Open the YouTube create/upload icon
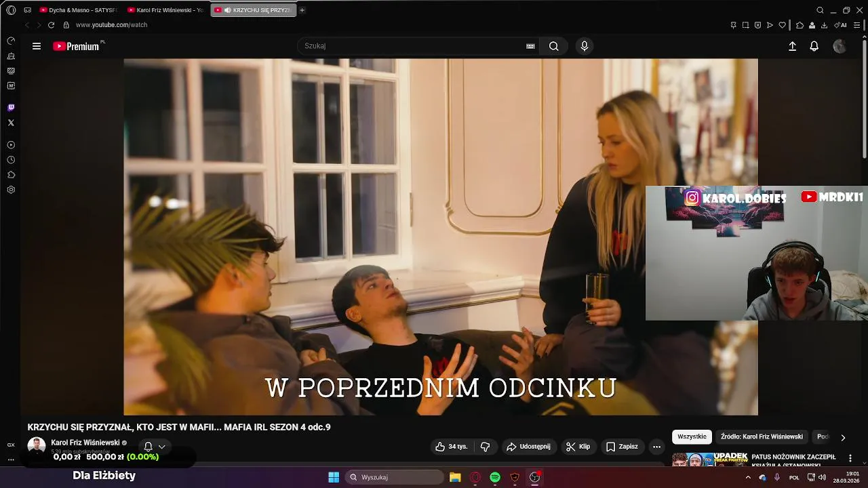The height and width of the screenshot is (488, 868). [x=792, y=46]
